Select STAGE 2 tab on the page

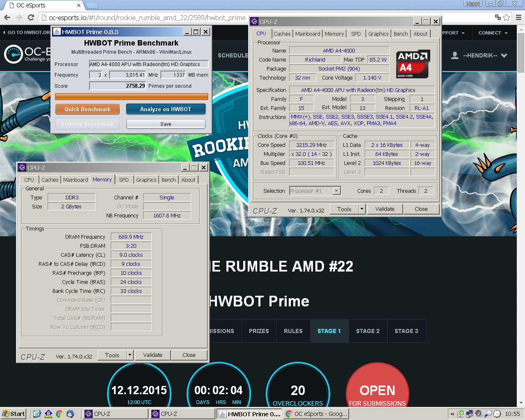[x=368, y=331]
